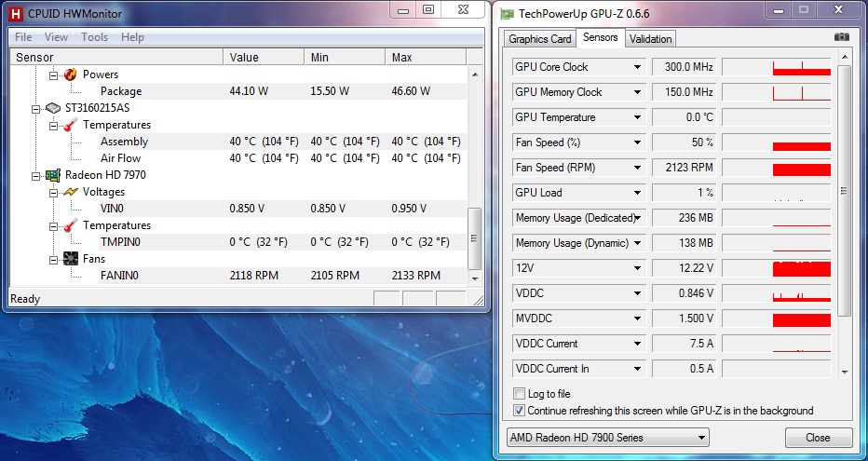868x461 pixels.
Task: Click GPU-Z sensors scrollbar up arrow
Action: [x=844, y=57]
